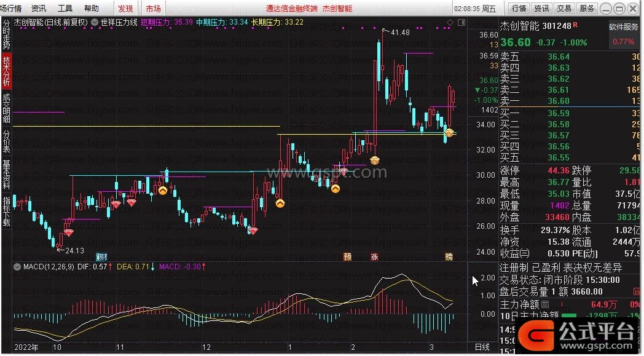Switch to the 市场 tab
The image size is (644, 356).
click(x=153, y=8)
